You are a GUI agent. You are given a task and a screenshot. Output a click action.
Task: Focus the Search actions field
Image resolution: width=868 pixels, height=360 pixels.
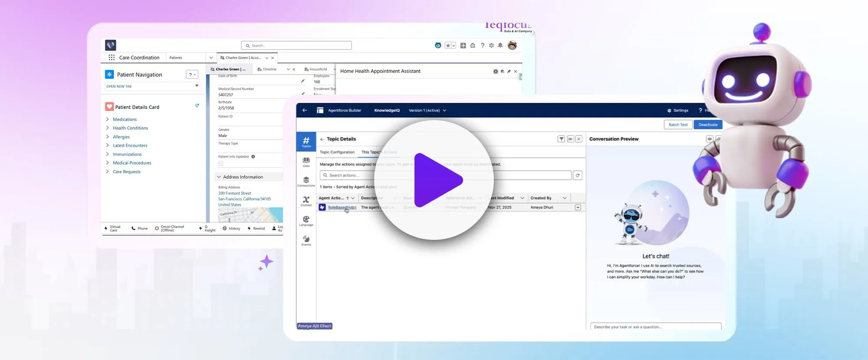[x=445, y=175]
